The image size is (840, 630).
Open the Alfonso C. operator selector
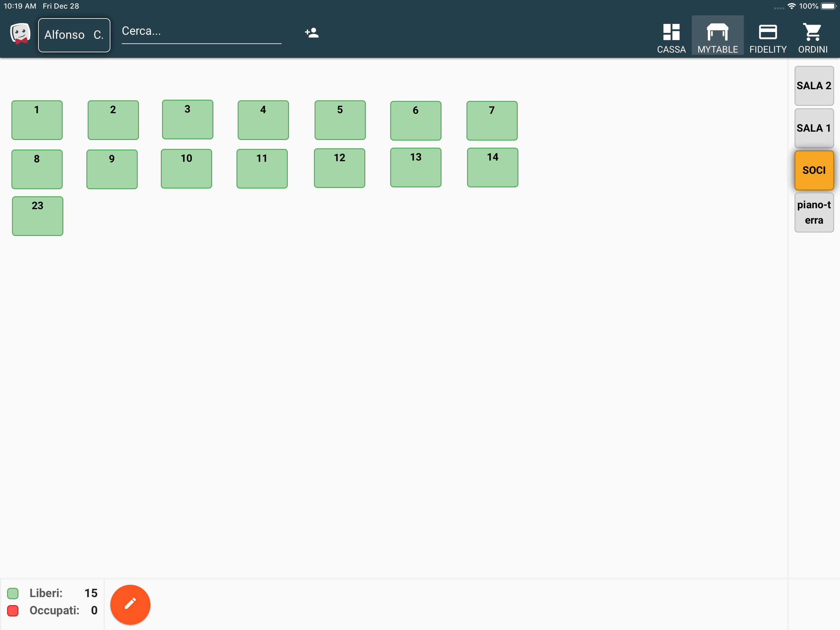point(74,35)
